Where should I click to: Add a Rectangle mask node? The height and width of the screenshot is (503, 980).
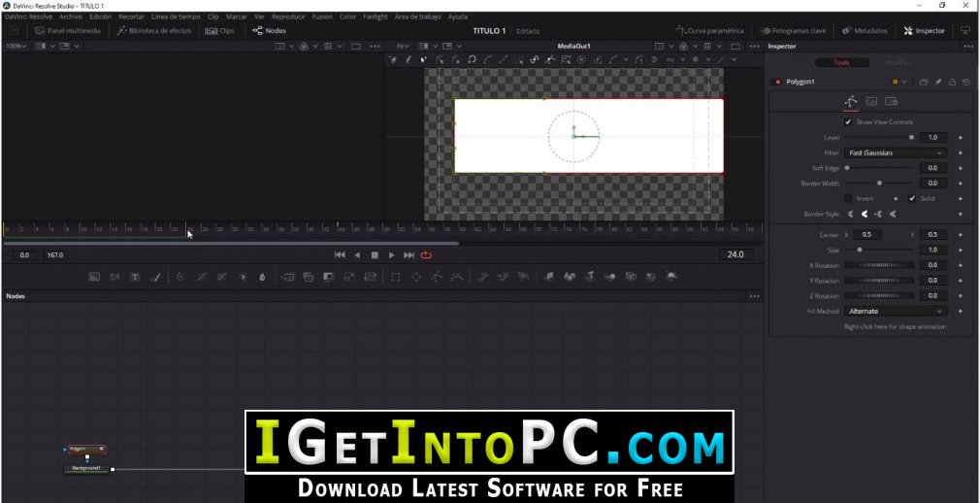click(x=396, y=277)
